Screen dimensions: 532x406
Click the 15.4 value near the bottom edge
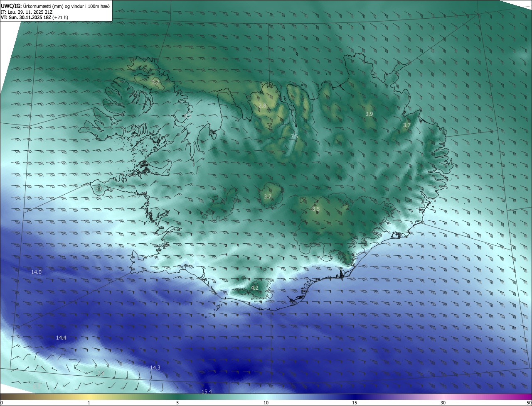[x=207, y=391]
